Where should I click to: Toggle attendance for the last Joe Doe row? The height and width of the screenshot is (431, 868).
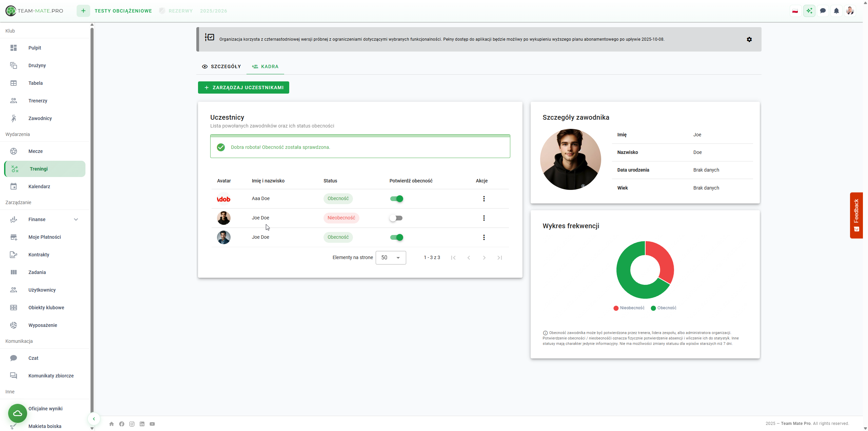[x=396, y=237]
